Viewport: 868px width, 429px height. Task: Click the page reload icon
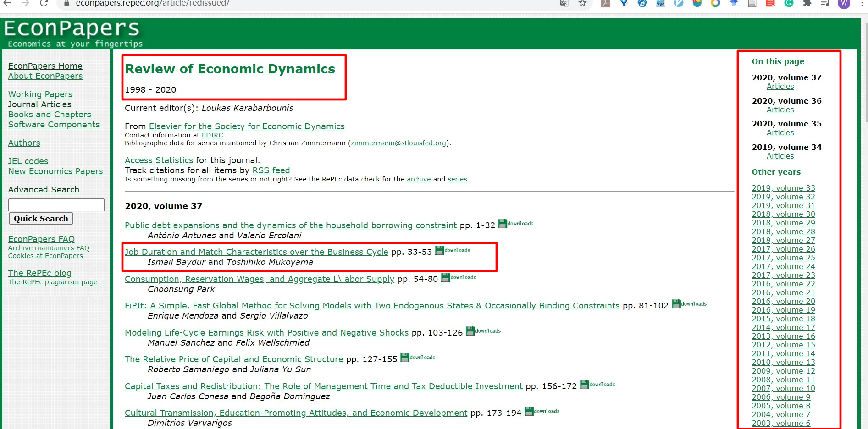pos(44,4)
